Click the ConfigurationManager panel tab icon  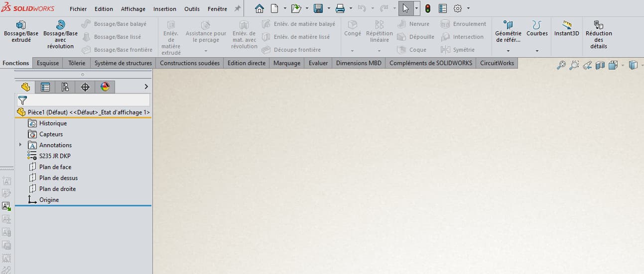[x=65, y=87]
